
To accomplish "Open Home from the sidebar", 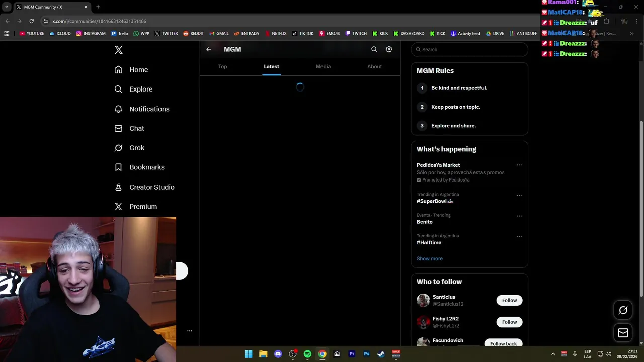I will [x=131, y=70].
